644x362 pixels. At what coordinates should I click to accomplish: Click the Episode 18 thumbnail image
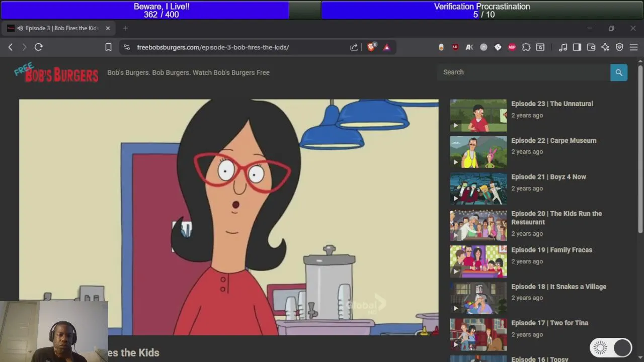point(478,298)
